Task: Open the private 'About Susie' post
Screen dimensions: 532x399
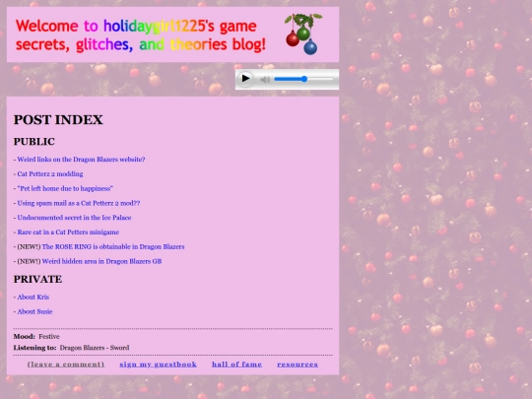Action: [34, 311]
